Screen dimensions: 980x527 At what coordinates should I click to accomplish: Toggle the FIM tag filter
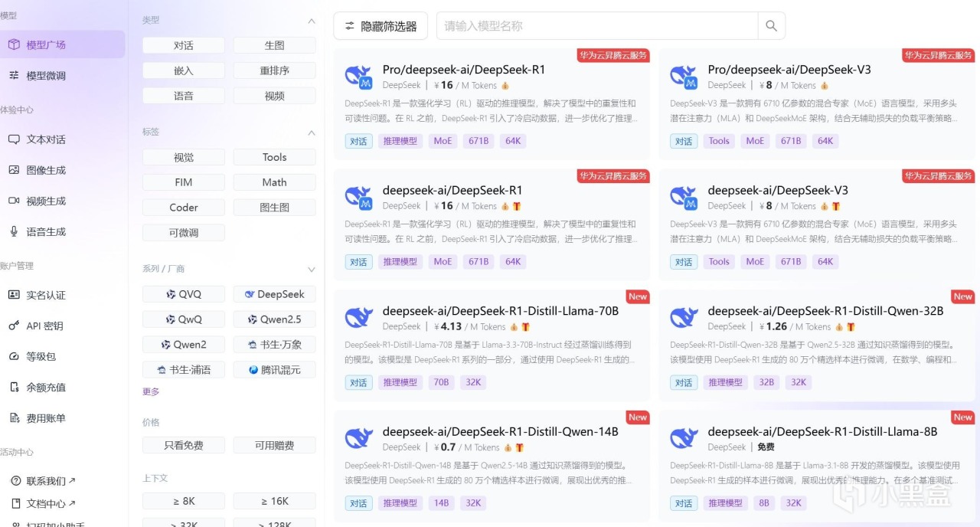[x=184, y=182]
